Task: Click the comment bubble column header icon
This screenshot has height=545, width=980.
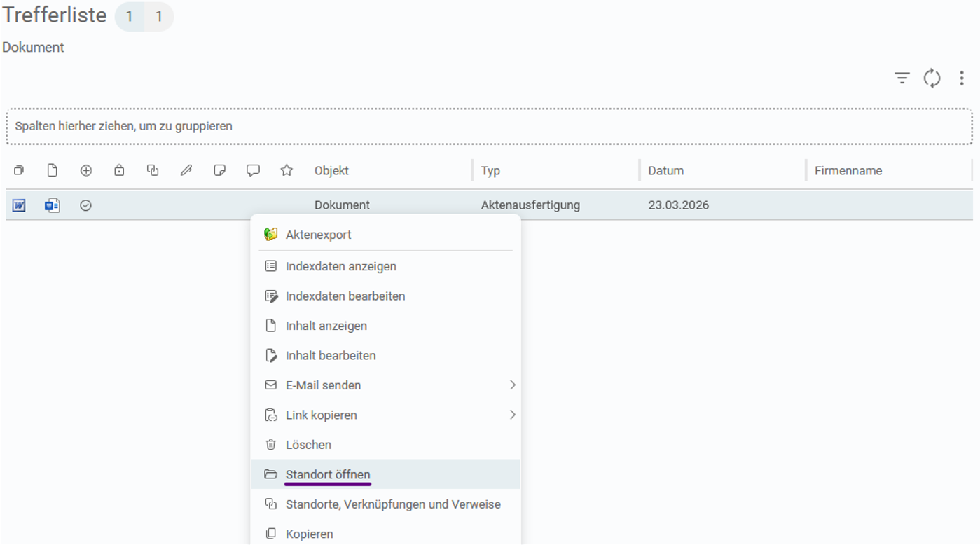Action: pos(253,170)
